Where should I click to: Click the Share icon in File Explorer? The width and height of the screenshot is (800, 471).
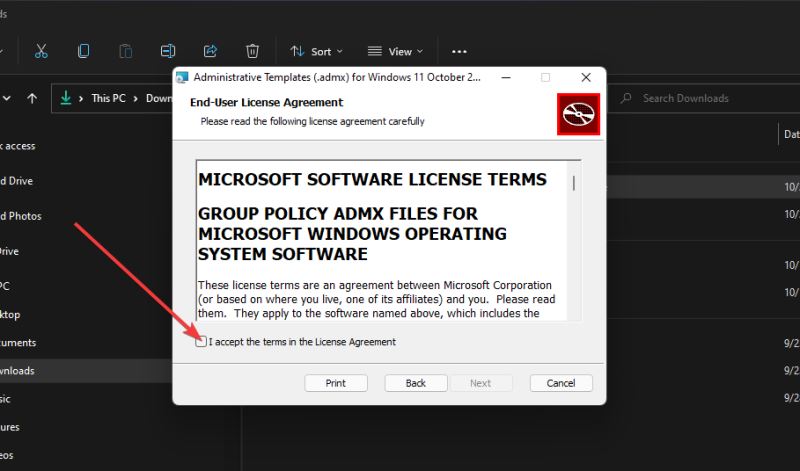pyautogui.click(x=210, y=52)
